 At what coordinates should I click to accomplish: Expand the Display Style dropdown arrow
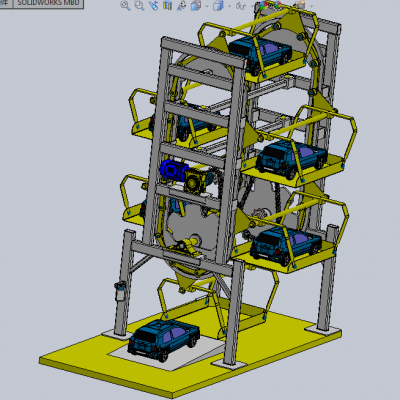(x=229, y=6)
